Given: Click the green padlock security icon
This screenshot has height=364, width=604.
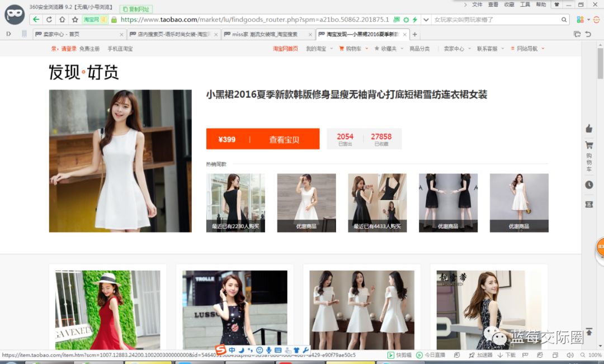Looking at the screenshot, I should 114,20.
